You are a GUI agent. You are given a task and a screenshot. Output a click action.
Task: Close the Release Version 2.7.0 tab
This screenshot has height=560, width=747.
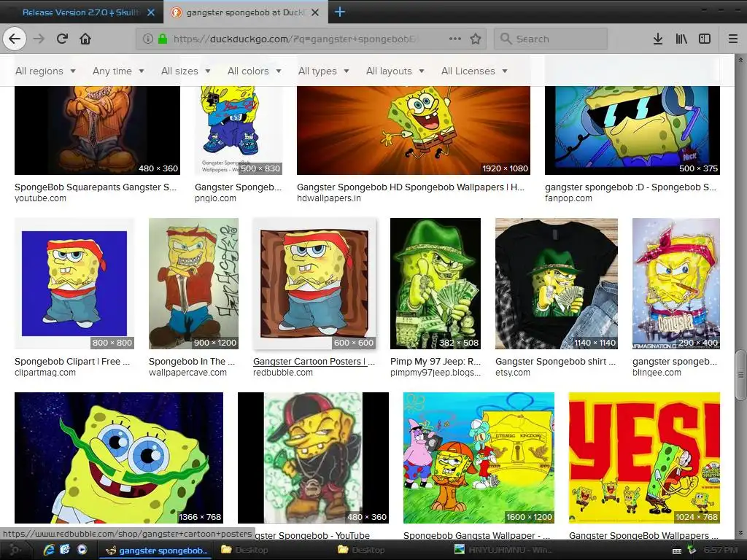(150, 12)
